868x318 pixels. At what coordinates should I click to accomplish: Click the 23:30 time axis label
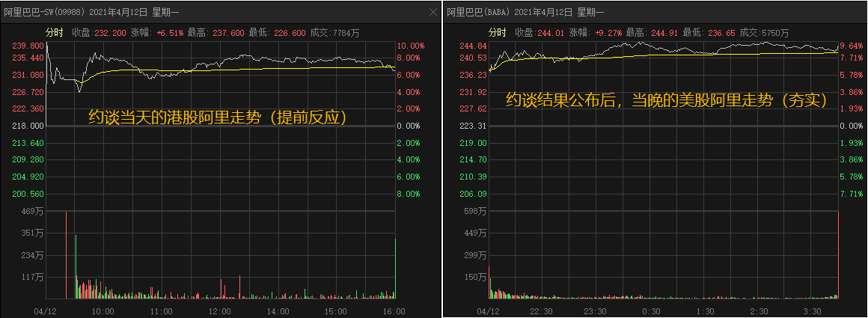596,311
